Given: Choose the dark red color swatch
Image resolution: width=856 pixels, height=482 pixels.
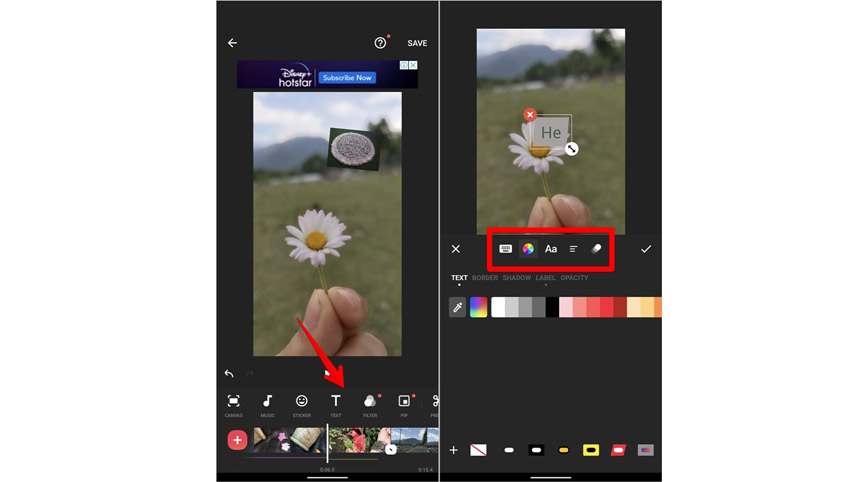Looking at the screenshot, I should click(620, 307).
